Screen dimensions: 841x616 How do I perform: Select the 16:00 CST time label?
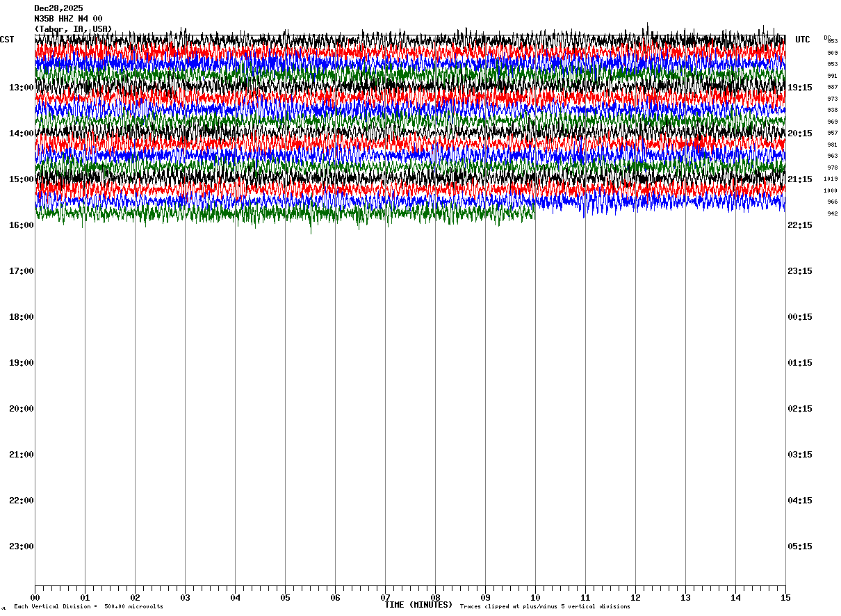click(22, 225)
